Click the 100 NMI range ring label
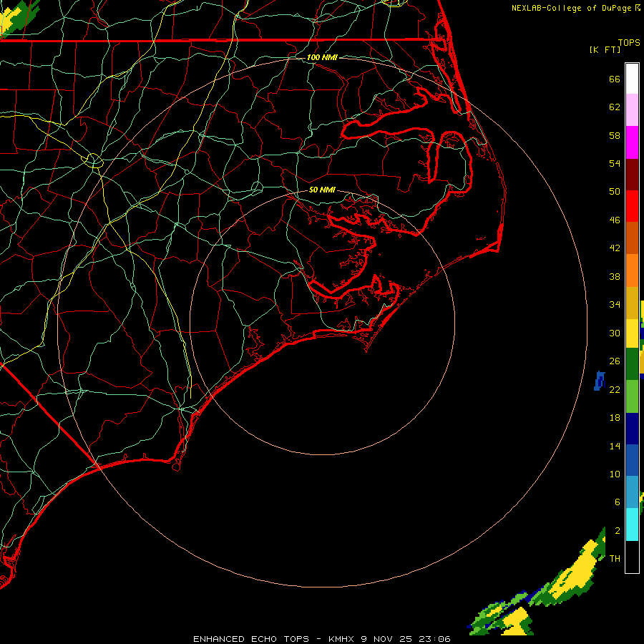The image size is (644, 644). tap(322, 57)
